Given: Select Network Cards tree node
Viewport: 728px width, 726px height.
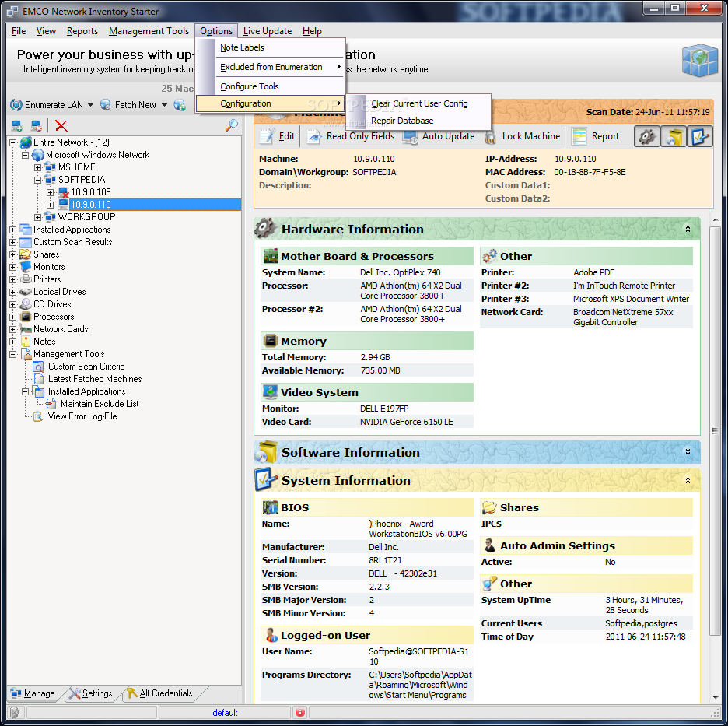Looking at the screenshot, I should [61, 329].
